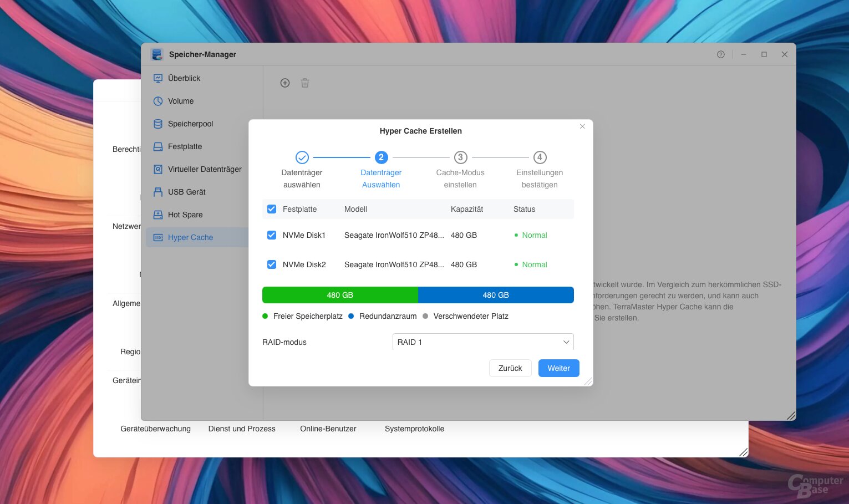Click the Festplatte sidebar icon

(158, 146)
